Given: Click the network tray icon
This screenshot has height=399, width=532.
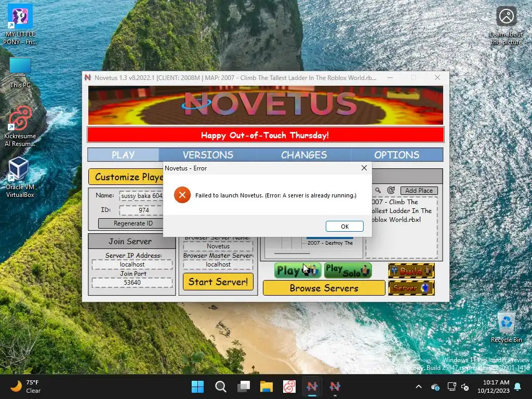Looking at the screenshot, I should 451,387.
